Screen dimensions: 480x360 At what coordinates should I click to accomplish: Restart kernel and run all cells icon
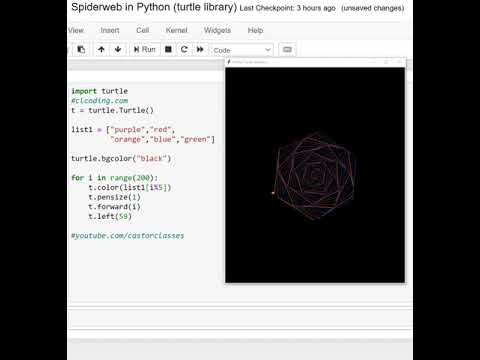(200, 49)
